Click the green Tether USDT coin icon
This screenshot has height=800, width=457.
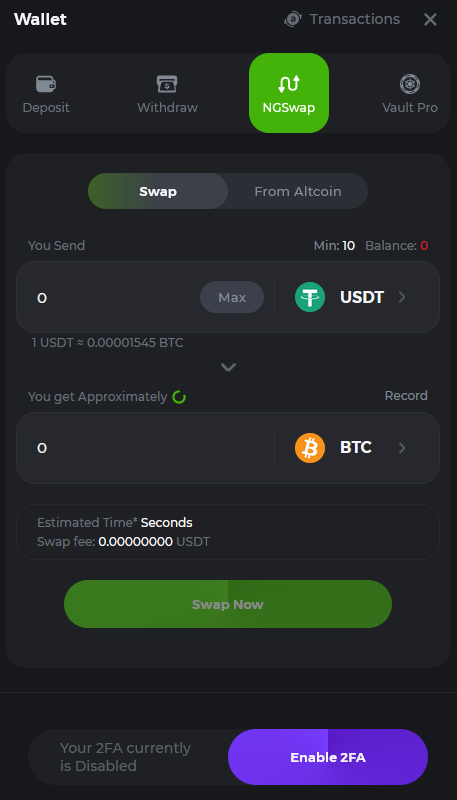[x=310, y=297]
